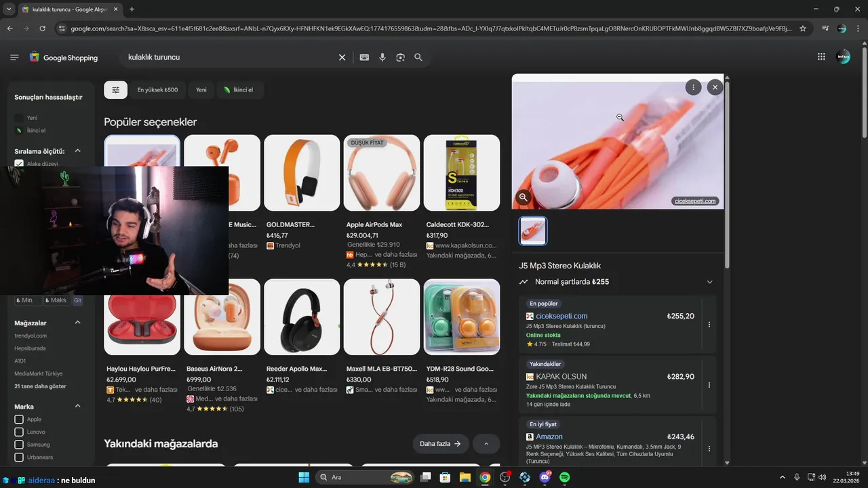Viewport: 868px width, 488px height.
Task: Open the Amazon seller link
Action: [549, 436]
